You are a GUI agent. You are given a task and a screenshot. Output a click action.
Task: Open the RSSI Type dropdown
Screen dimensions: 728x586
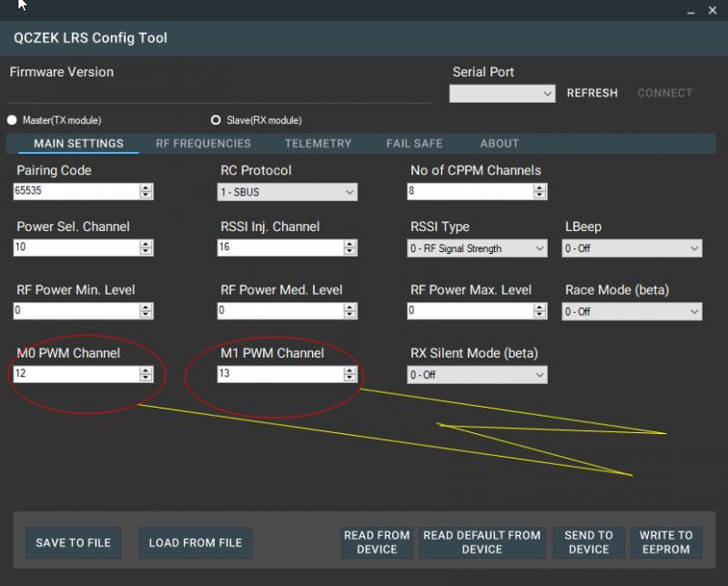click(477, 248)
